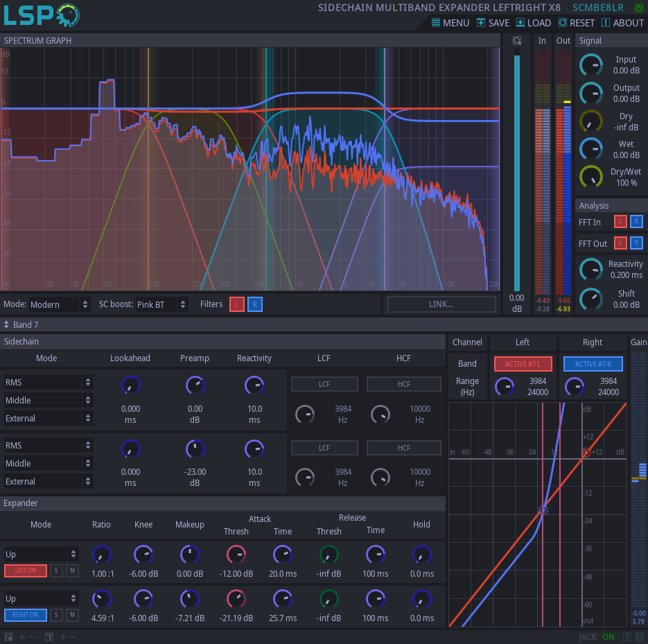The image size is (648, 644).
Task: Open first sidechain Middle source dropdown
Action: pos(48,400)
